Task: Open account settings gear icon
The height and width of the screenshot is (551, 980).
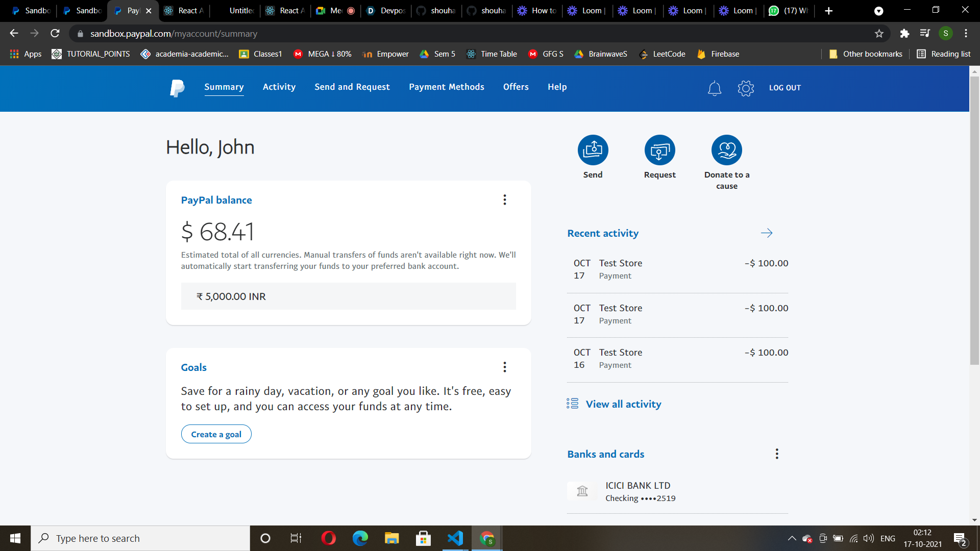Action: 746,88
